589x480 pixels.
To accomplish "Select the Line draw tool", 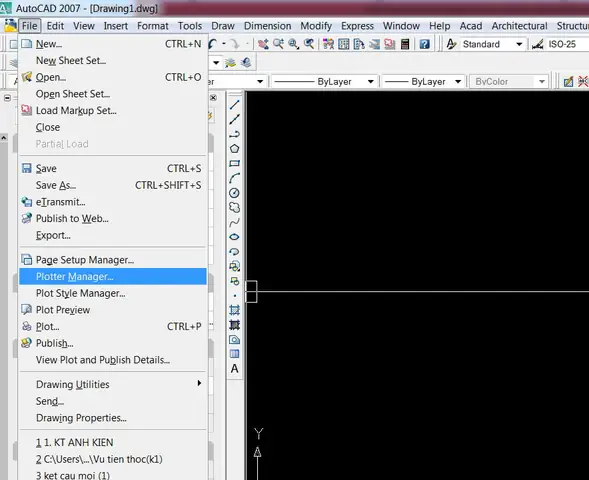I will pyautogui.click(x=234, y=105).
